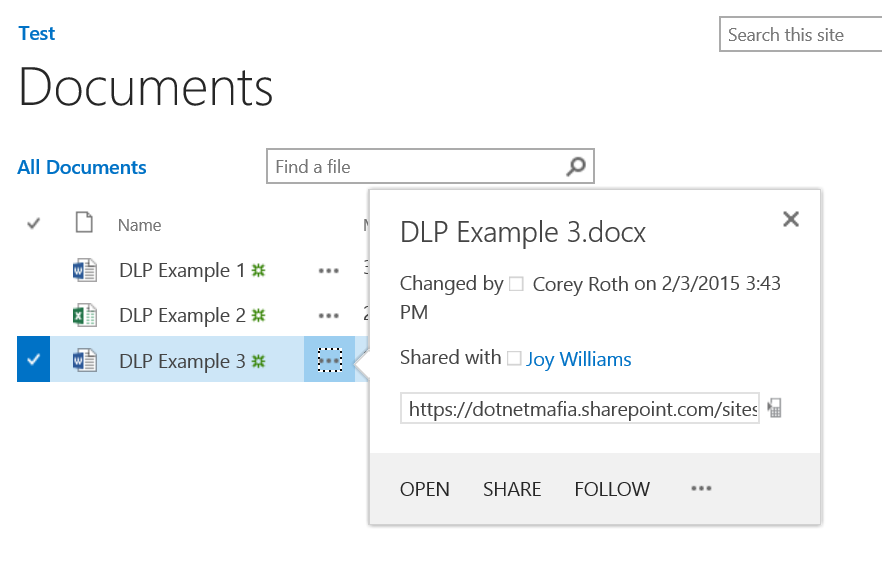The image size is (882, 563).
Task: Click OPEN in the callout
Action: (x=425, y=489)
